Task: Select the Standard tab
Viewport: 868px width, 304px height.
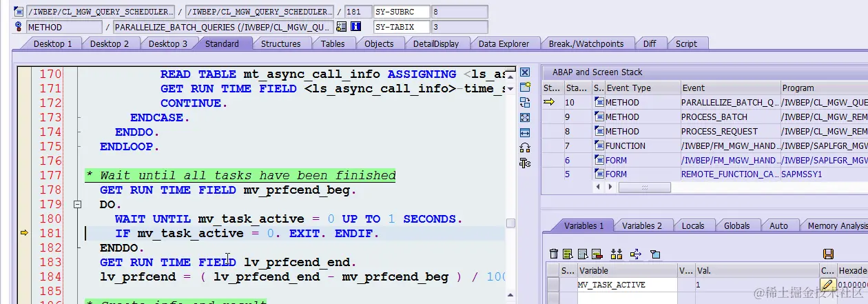Action: coord(222,43)
